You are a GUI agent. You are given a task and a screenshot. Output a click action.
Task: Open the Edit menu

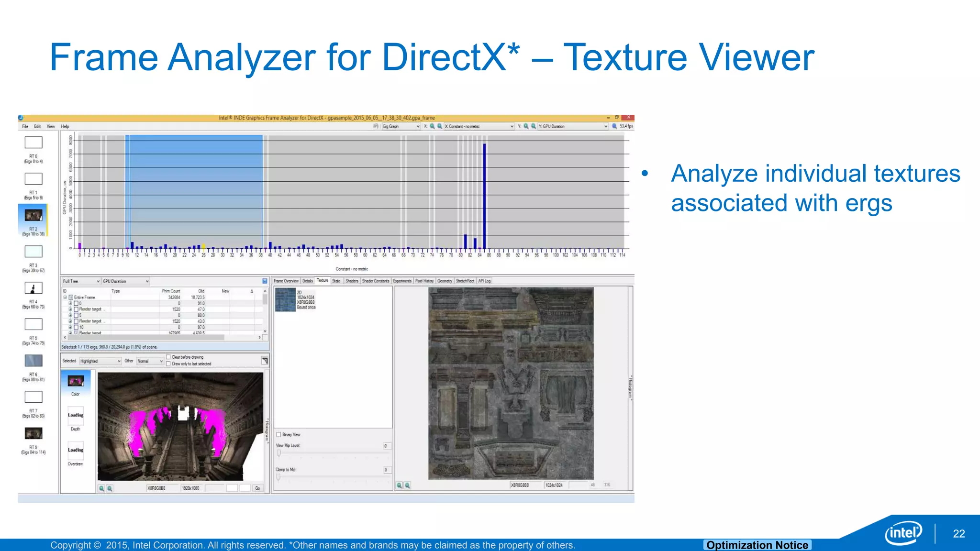[37, 127]
